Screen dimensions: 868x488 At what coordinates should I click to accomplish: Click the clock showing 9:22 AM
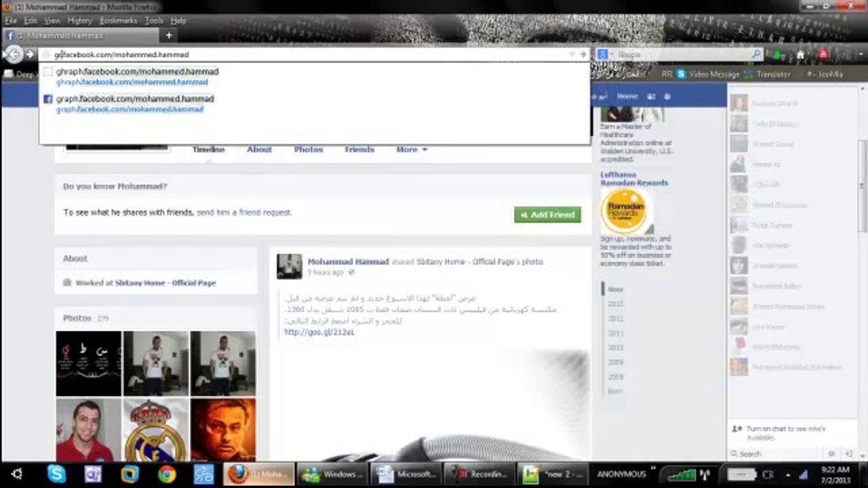(x=835, y=470)
